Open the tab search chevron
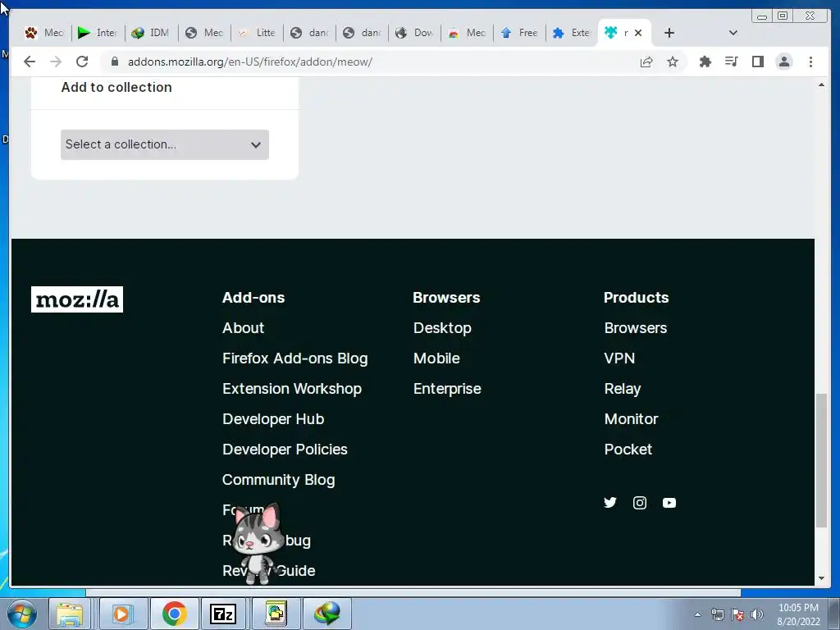The height and width of the screenshot is (630, 840). 733,33
